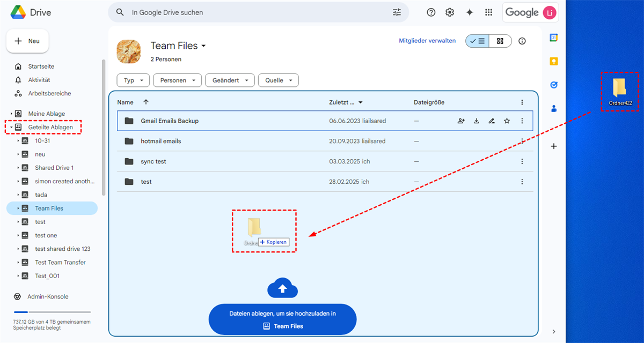The image size is (644, 343).
Task: Show the details info panel
Action: click(522, 41)
